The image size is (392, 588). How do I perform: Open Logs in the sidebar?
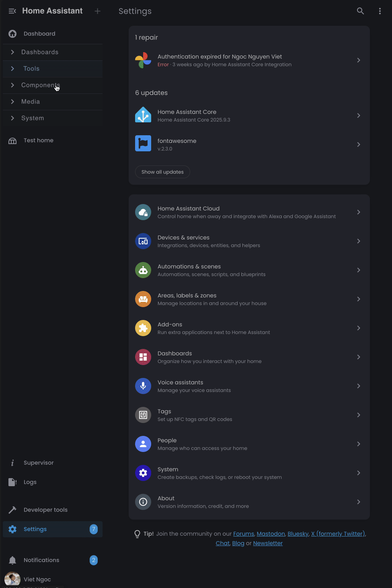coord(30,482)
